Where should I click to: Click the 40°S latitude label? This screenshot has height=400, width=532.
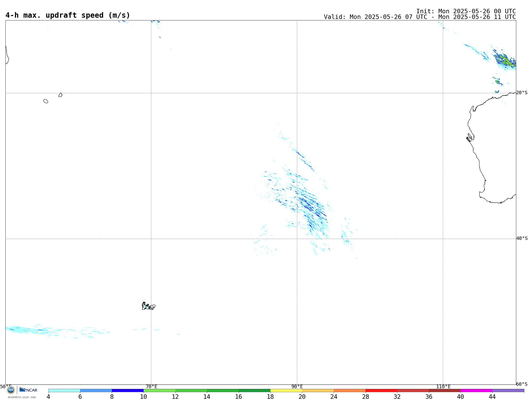522,238
